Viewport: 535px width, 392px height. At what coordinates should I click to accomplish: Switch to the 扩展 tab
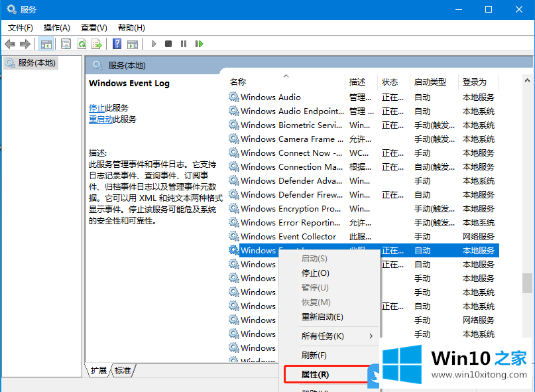click(x=98, y=371)
